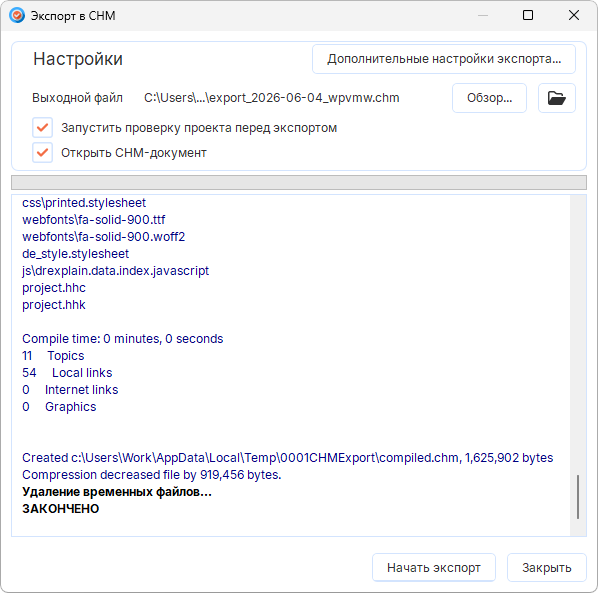Click the webfonts\fa-solid-900.woff2 log line

tap(103, 237)
